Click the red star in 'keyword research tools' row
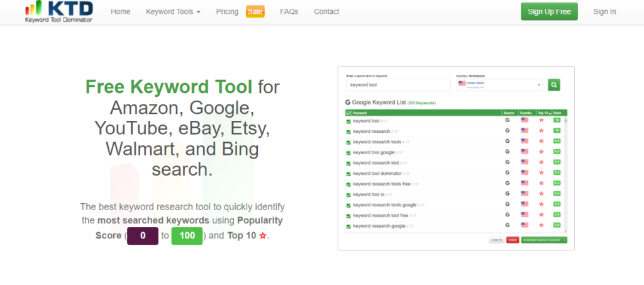 click(541, 142)
